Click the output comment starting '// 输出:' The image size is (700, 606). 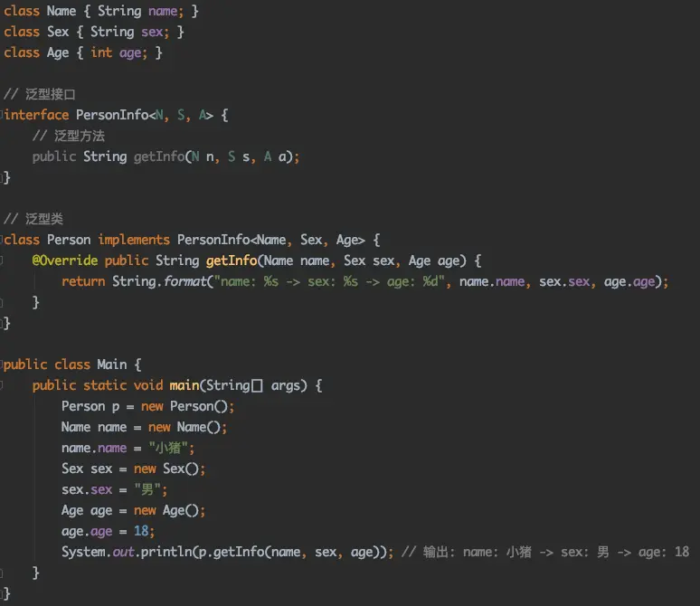click(545, 553)
